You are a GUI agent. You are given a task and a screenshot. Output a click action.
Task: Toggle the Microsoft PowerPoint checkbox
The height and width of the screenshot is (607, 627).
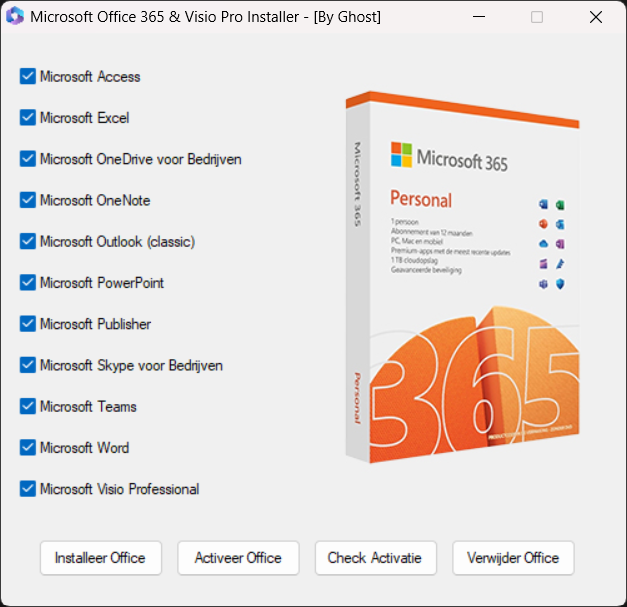pos(28,282)
